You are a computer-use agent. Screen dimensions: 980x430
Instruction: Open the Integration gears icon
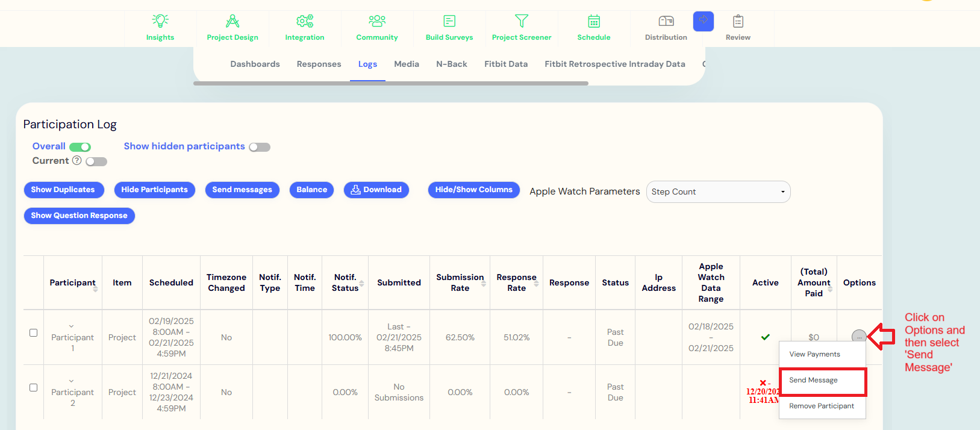pos(305,21)
